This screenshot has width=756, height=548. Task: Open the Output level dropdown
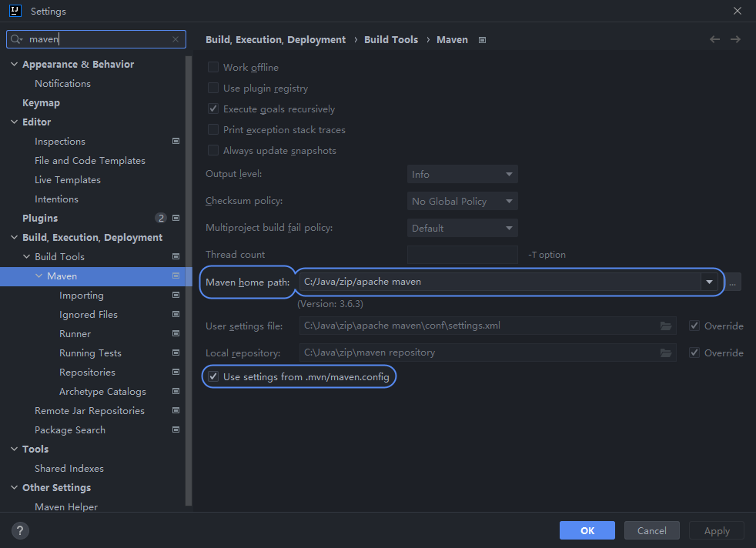coord(462,175)
